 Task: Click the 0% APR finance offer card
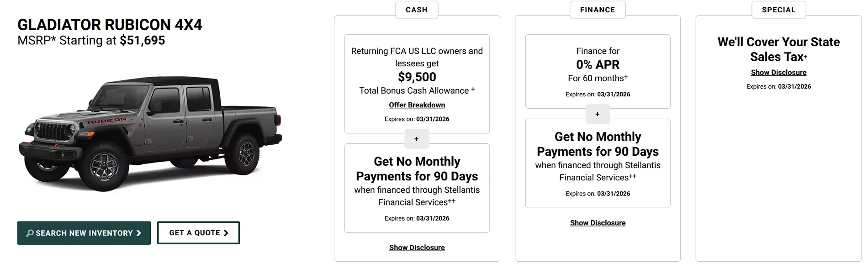tap(598, 72)
